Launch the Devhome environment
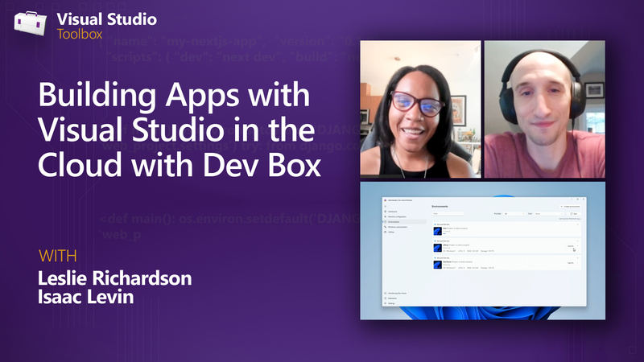 (x=571, y=263)
